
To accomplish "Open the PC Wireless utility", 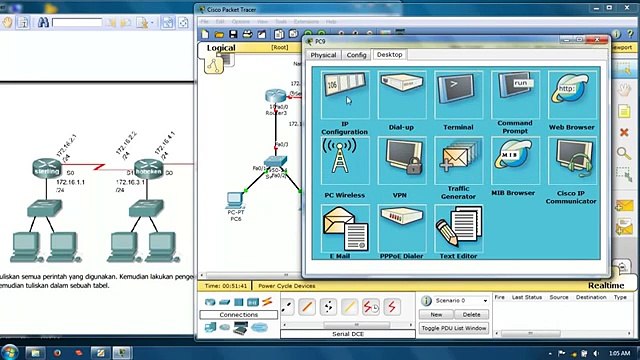I will click(x=345, y=161).
